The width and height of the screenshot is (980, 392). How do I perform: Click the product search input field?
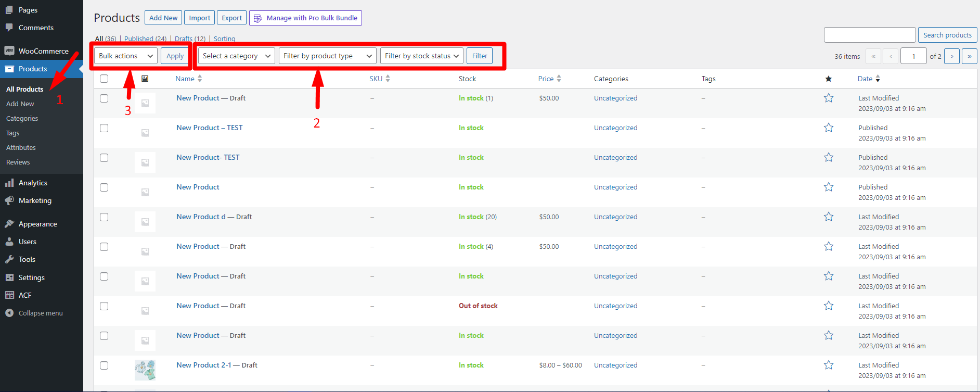coord(869,35)
